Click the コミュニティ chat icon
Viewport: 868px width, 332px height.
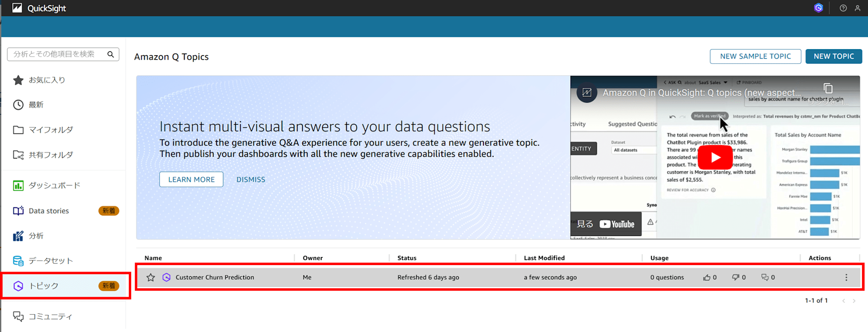[18, 316]
